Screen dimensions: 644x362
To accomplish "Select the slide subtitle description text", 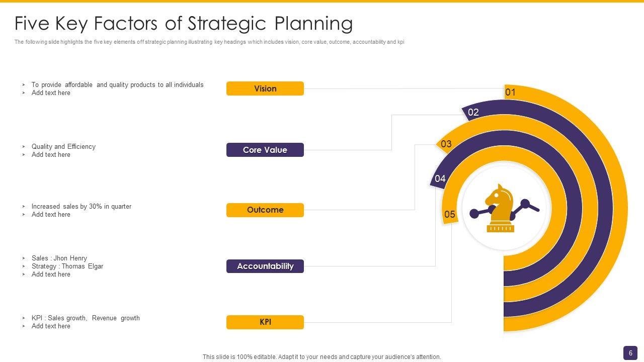I will click(x=209, y=42).
